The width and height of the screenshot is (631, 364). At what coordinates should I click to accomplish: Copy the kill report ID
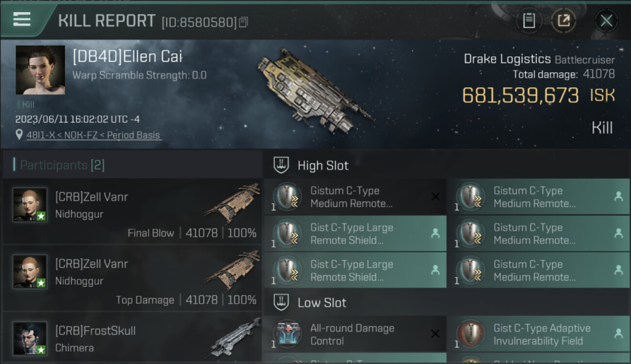coord(244,22)
